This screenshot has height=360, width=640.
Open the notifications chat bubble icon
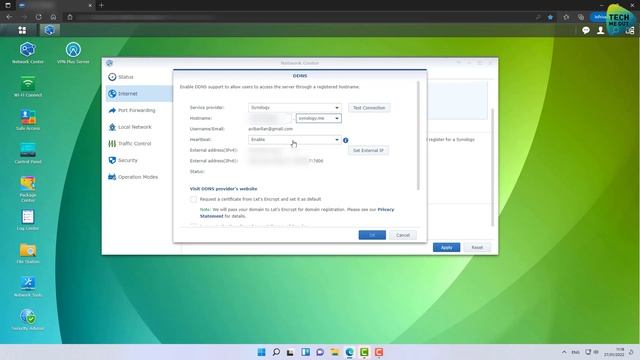coord(586,30)
